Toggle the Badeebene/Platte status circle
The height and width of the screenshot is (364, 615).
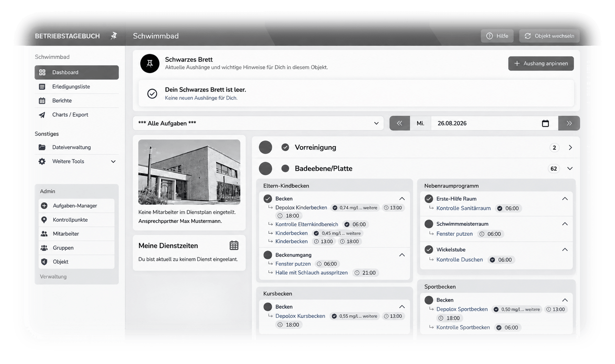click(285, 168)
